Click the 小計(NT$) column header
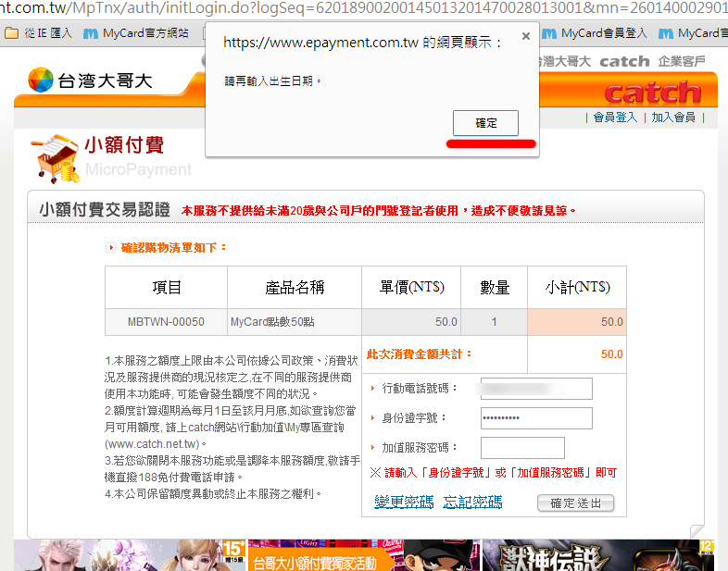Screen dimensions: 728x571 (577, 288)
